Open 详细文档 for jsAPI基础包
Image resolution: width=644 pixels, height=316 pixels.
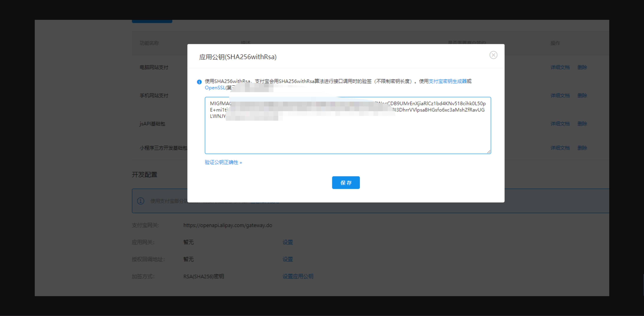point(560,124)
